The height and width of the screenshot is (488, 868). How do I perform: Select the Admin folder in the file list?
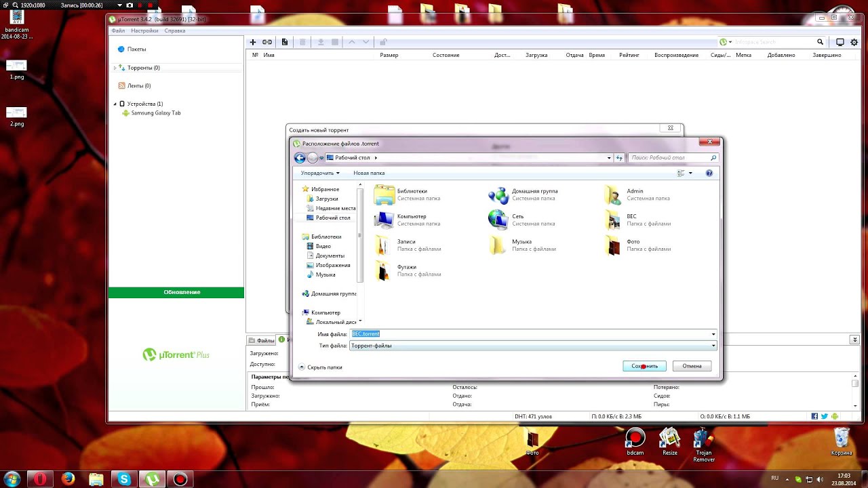click(637, 195)
